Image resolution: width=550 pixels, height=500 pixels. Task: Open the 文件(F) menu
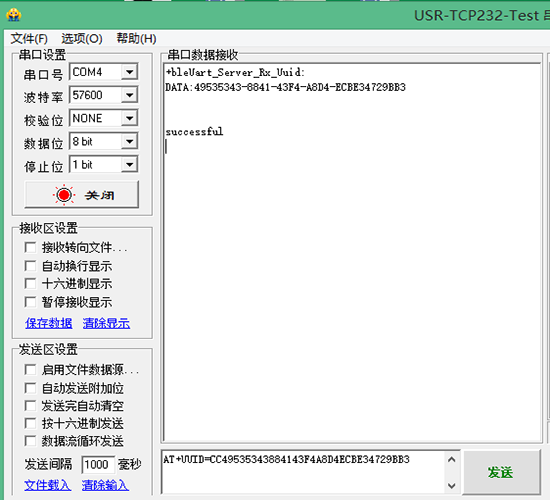pyautogui.click(x=29, y=38)
